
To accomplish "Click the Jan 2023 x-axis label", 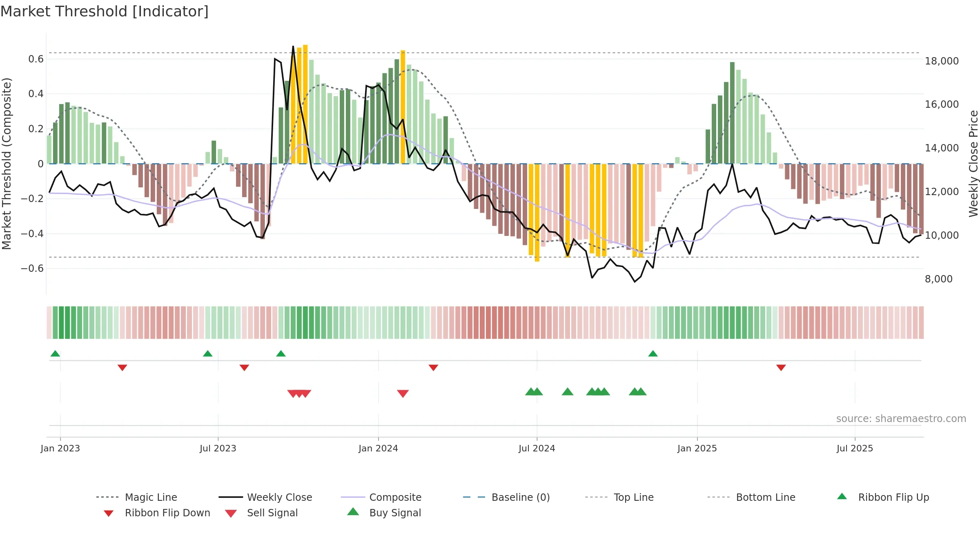I will pyautogui.click(x=60, y=448).
